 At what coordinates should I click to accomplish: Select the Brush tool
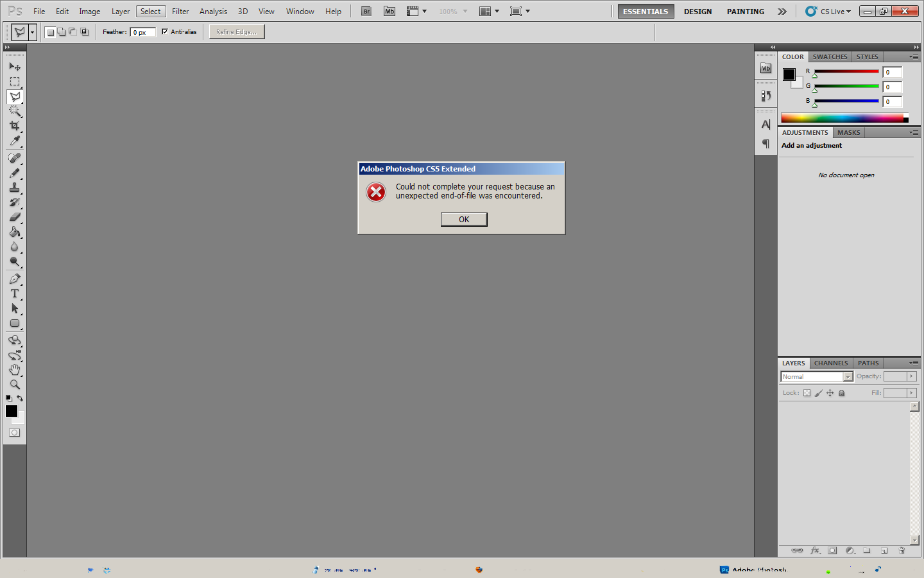point(15,173)
